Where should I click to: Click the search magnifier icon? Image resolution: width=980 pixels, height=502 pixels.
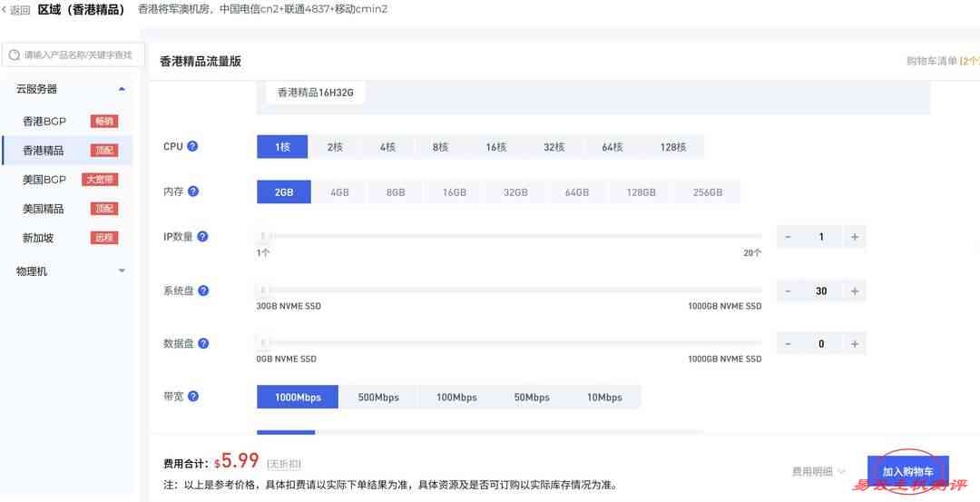click(15, 55)
